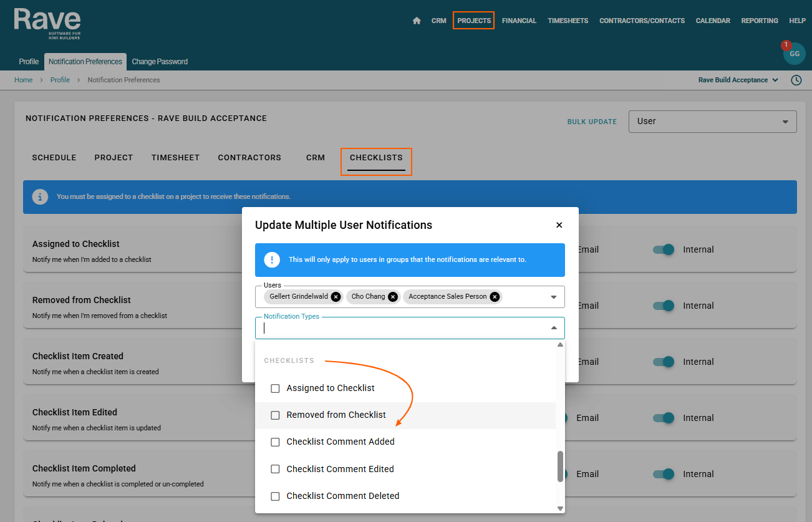The height and width of the screenshot is (522, 812).
Task: Close the Update Multiple User Notifications dialog
Action: (559, 225)
